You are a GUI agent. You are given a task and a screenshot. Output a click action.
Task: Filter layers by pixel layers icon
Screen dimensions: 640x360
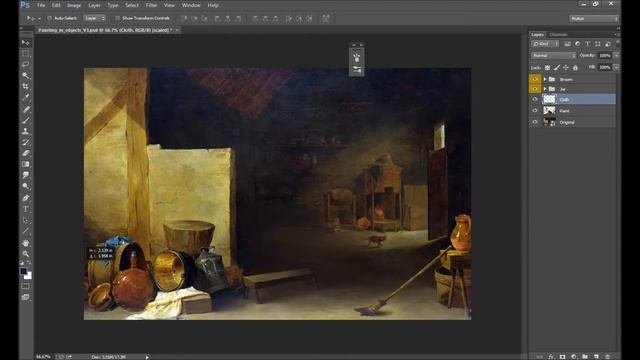click(x=567, y=44)
